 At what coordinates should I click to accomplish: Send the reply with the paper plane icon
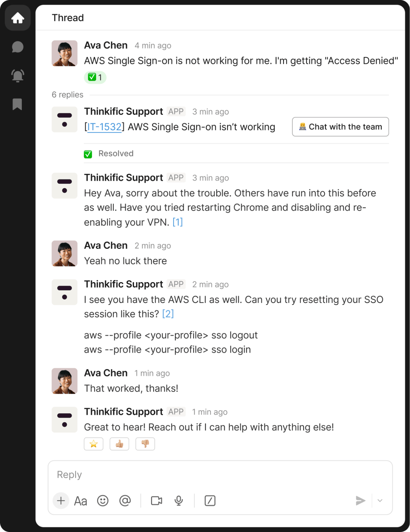tap(361, 500)
